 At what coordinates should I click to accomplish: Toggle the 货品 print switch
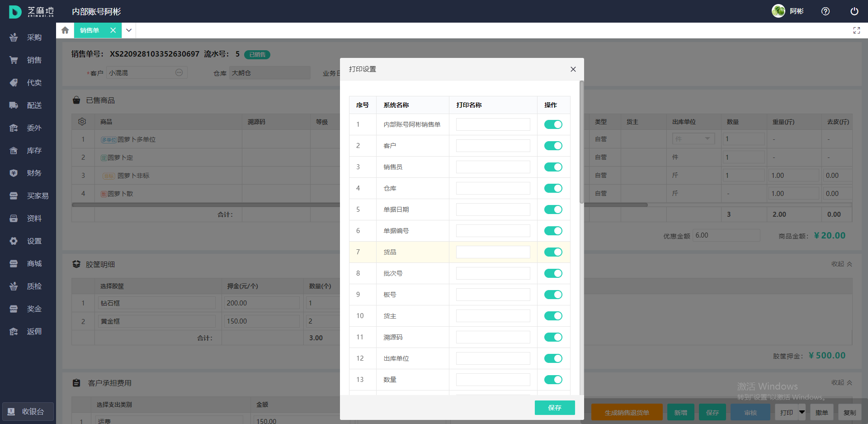[553, 252]
